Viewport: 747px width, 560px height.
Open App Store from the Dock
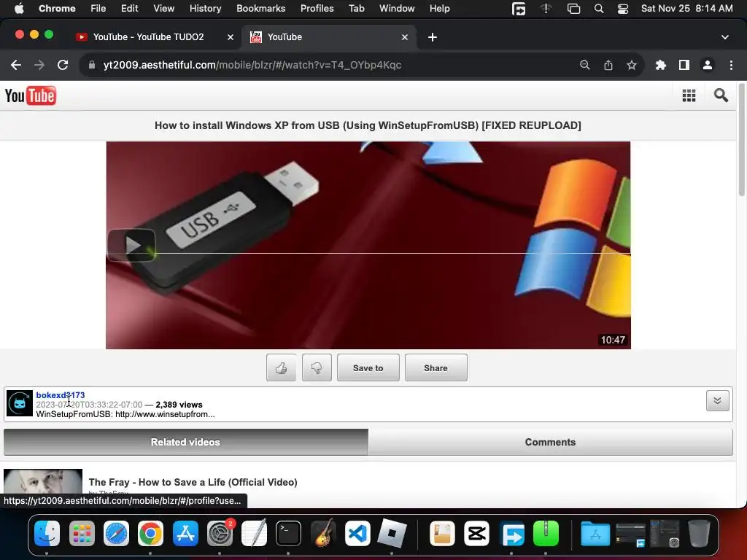185,533
